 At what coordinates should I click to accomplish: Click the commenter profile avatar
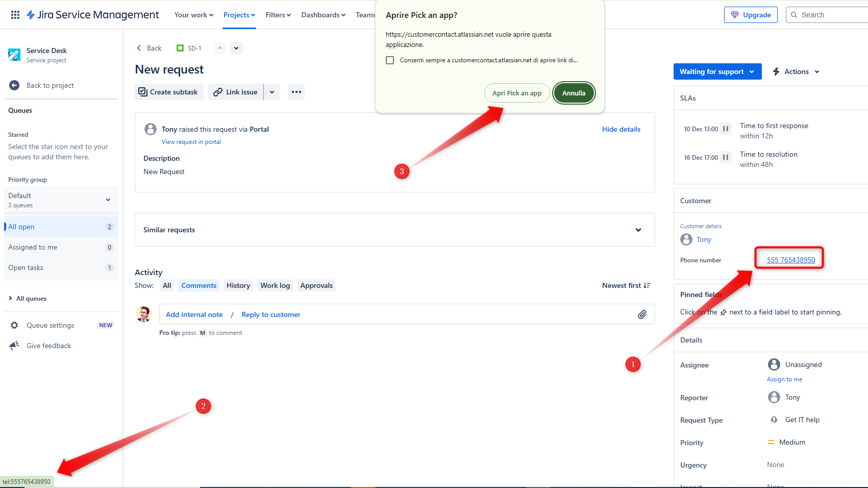144,314
